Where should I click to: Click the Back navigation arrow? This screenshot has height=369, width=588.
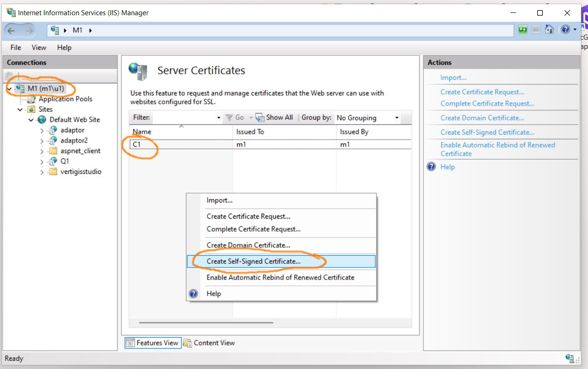[12, 30]
